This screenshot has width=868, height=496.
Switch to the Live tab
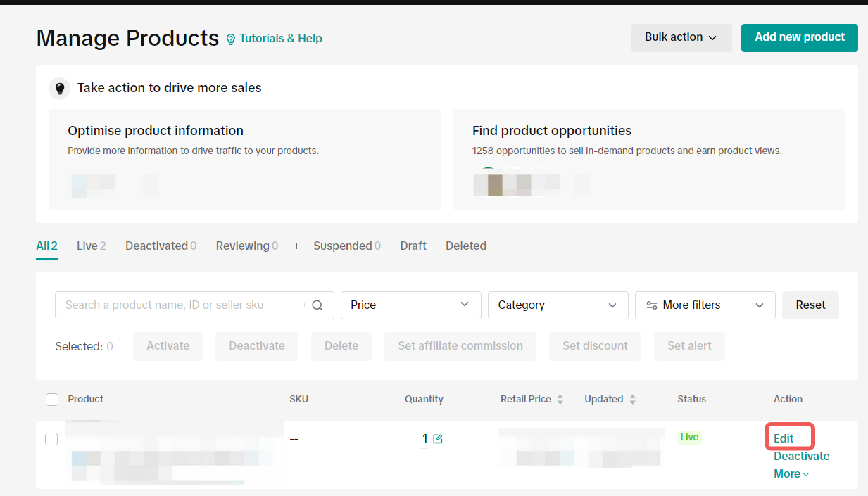(91, 246)
